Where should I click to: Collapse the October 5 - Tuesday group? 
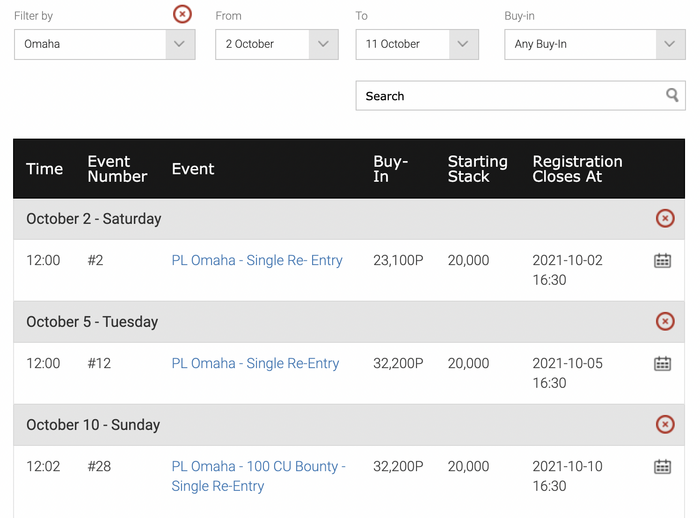click(x=665, y=322)
